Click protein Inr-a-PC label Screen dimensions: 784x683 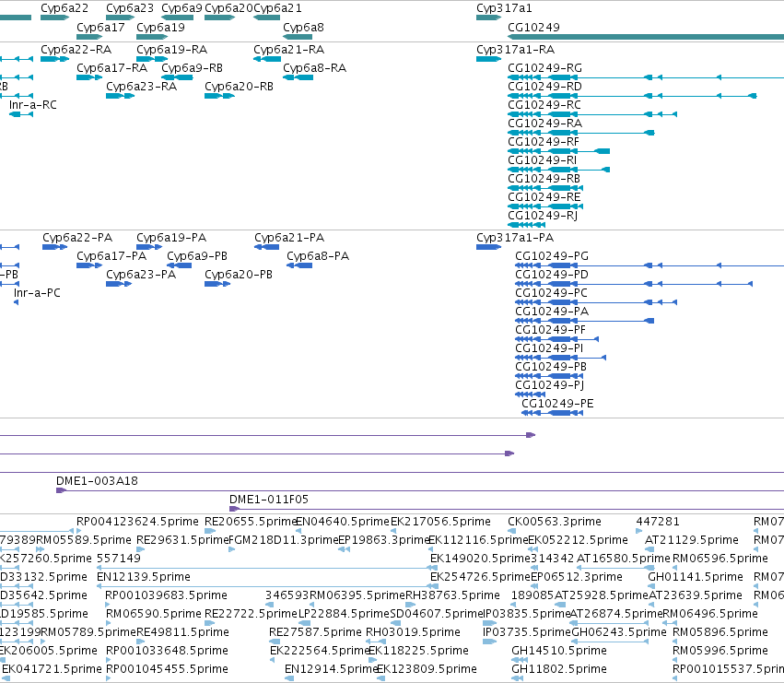tap(37, 293)
